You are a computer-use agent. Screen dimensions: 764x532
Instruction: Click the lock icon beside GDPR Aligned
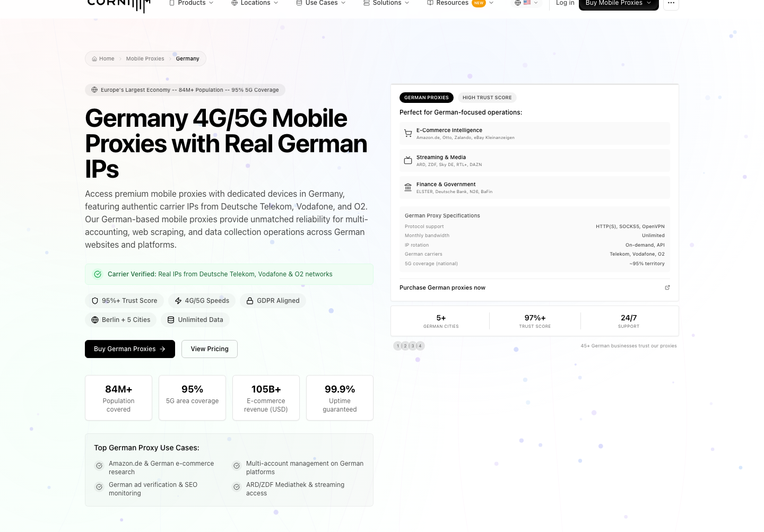pyautogui.click(x=250, y=301)
